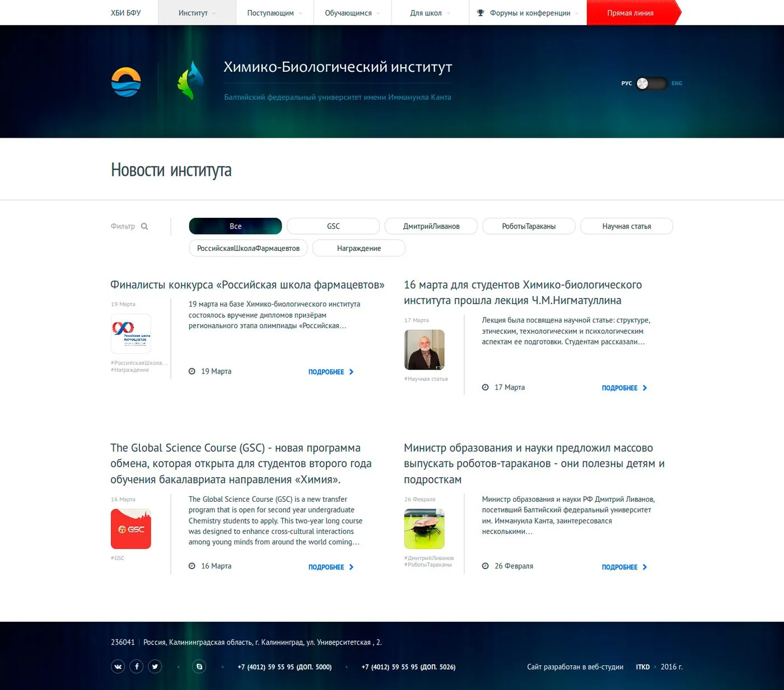Click the arrow after ПОДРОБНЕЕ for Nigmatullin lecture
Screen dimensions: 784x690
pos(645,388)
